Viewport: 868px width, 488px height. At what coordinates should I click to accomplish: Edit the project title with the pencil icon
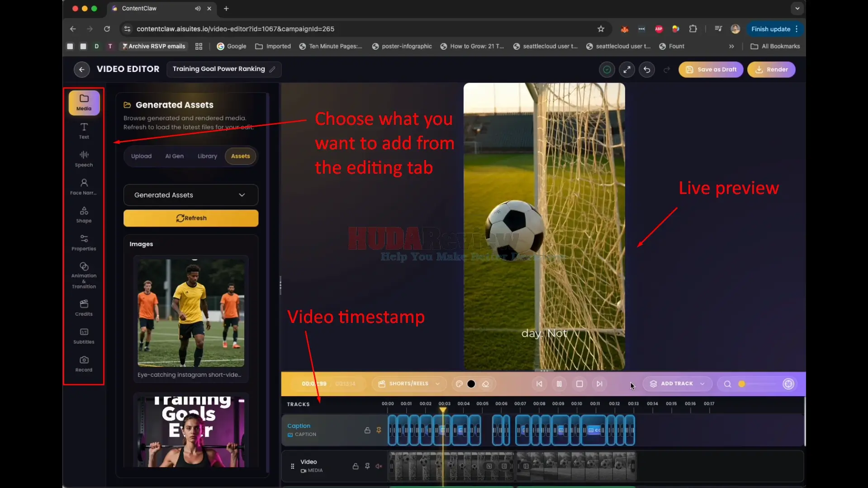[272, 69]
